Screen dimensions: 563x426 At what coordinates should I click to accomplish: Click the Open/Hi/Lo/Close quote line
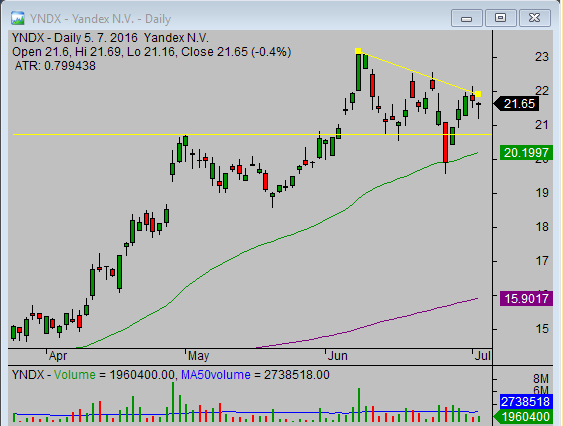point(152,52)
